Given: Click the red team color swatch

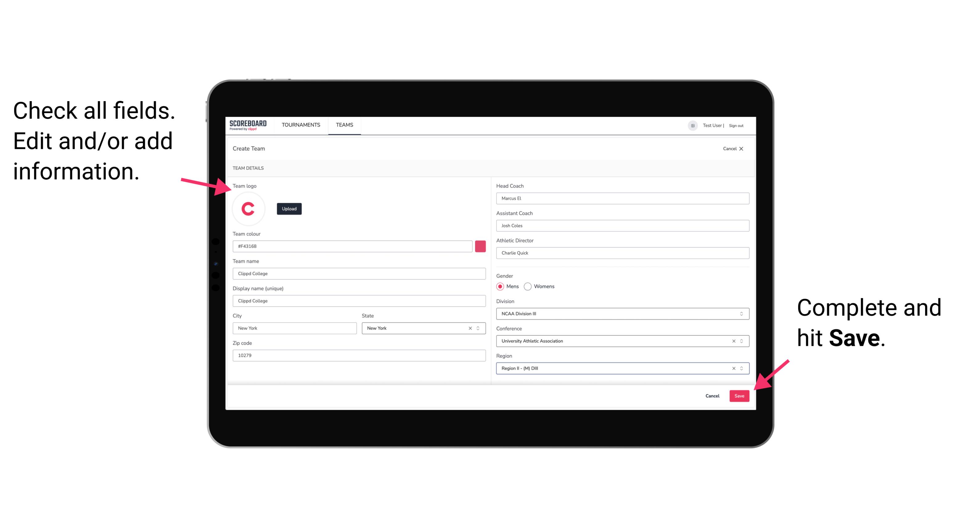Looking at the screenshot, I should [480, 246].
